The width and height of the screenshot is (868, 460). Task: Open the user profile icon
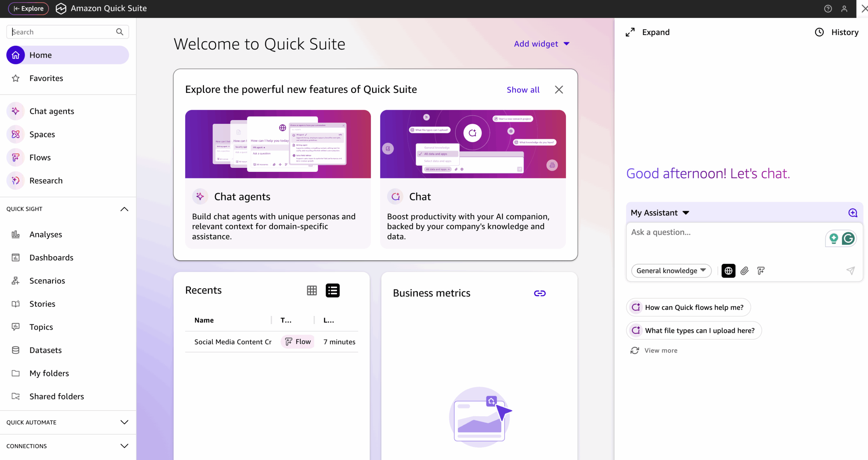pos(844,8)
